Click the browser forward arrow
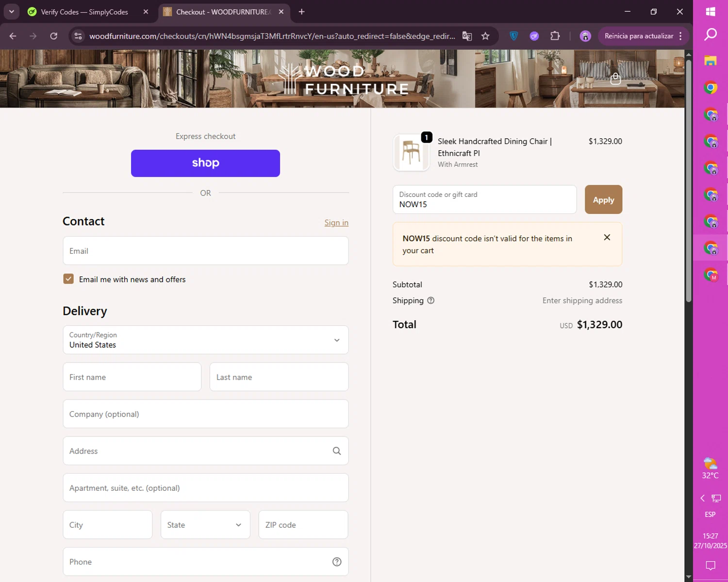The height and width of the screenshot is (582, 728). [33, 36]
